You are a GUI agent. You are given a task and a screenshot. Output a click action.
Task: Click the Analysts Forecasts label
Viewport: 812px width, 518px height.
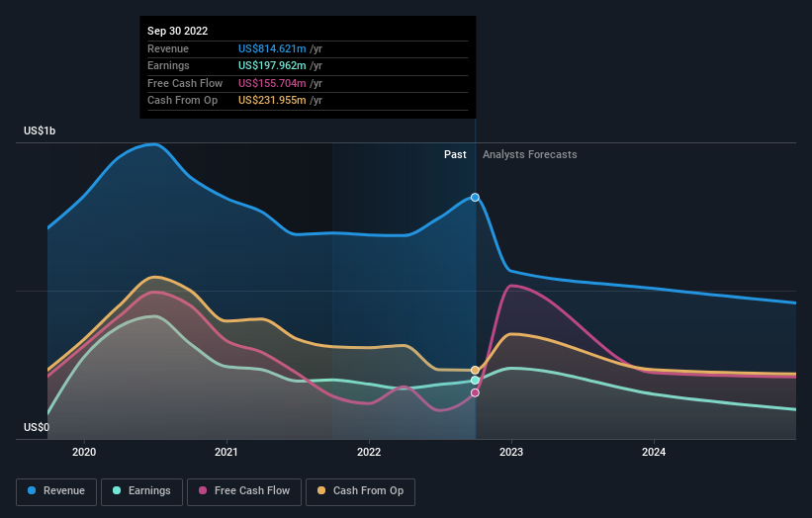coord(530,154)
